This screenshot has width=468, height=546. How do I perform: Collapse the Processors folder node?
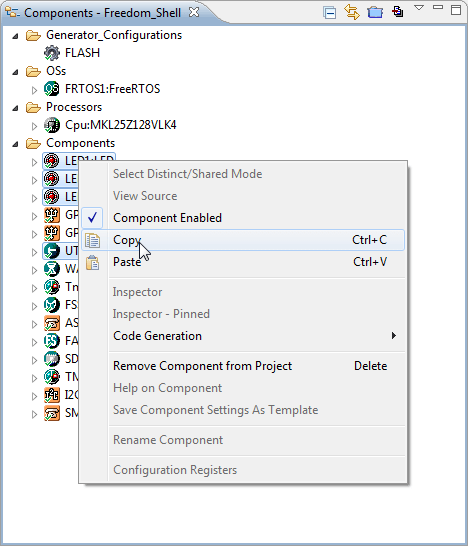pos(15,108)
